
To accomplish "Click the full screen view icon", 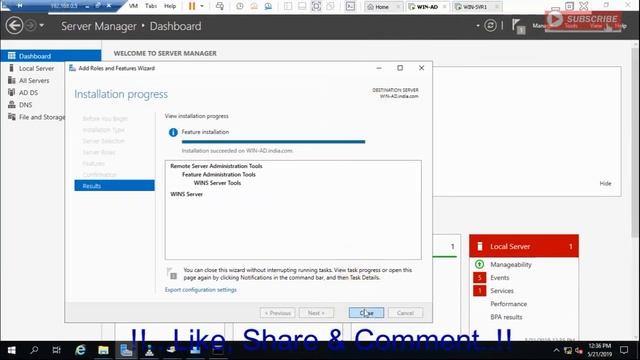I will pyautogui.click(x=316, y=6).
